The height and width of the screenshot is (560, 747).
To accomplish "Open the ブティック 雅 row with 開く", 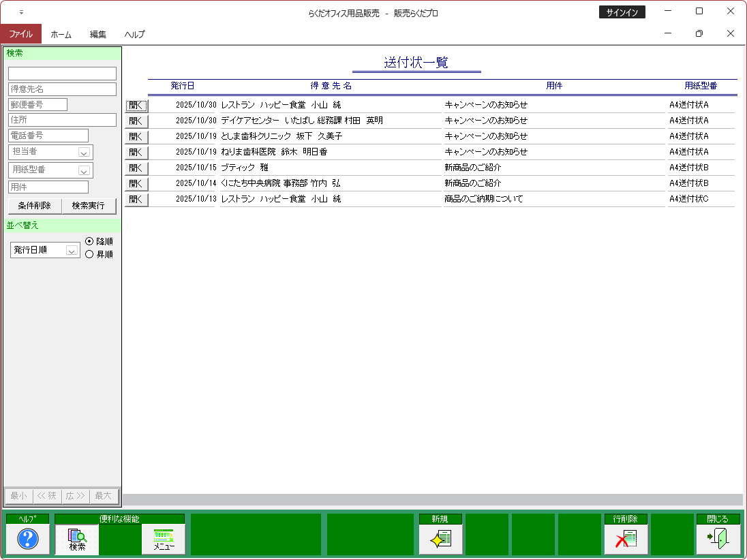I will tap(136, 168).
